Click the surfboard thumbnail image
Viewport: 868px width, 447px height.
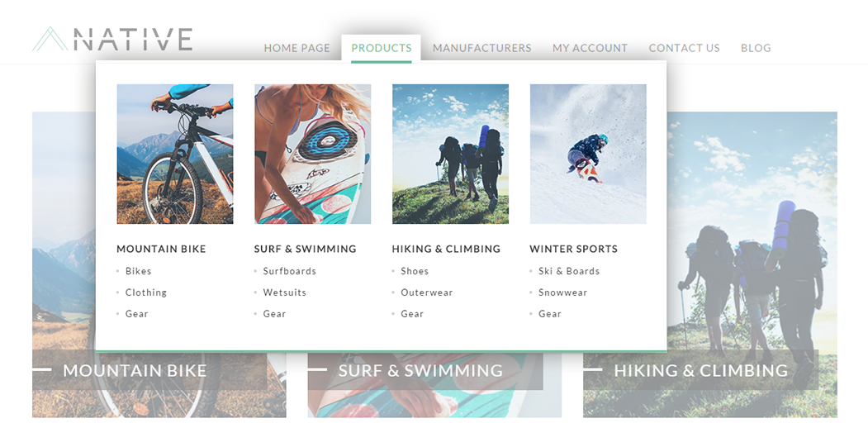point(313,154)
